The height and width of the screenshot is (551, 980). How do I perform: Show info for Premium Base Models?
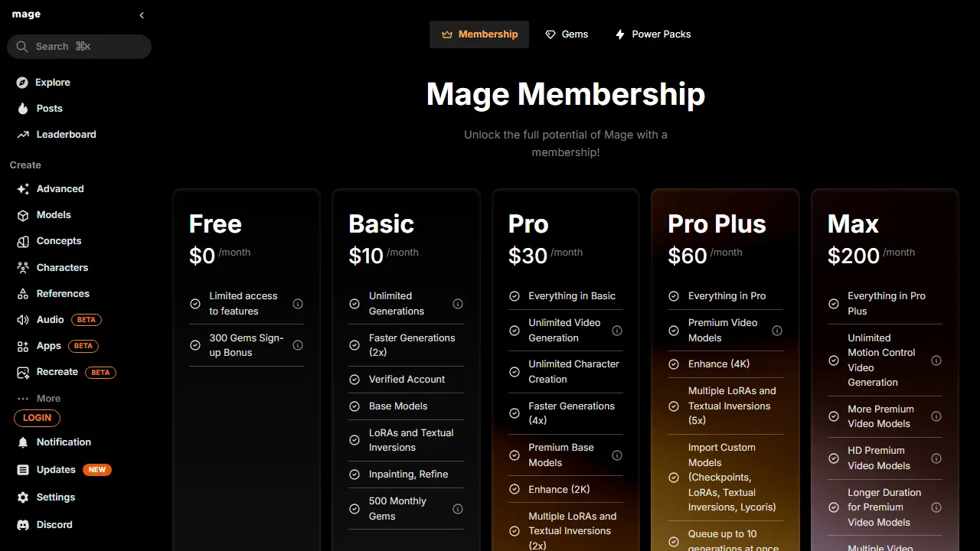tap(617, 455)
